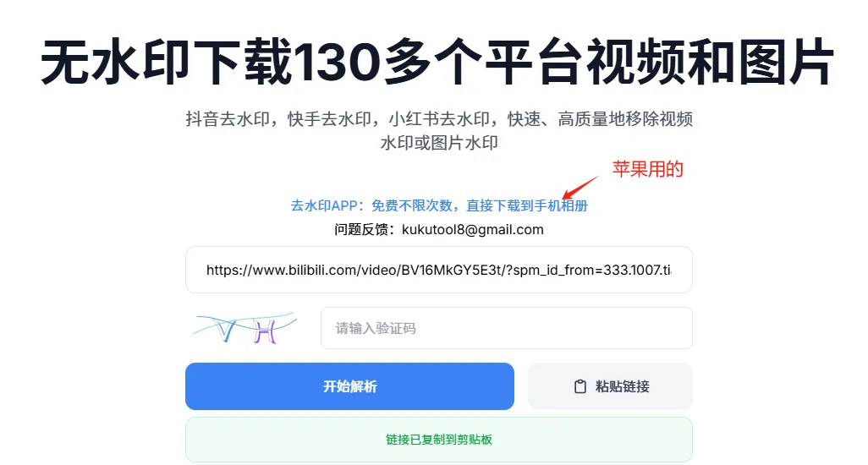Click the purple letter H in the captcha
Viewport: 868px width, 465px height.
pyautogui.click(x=265, y=331)
